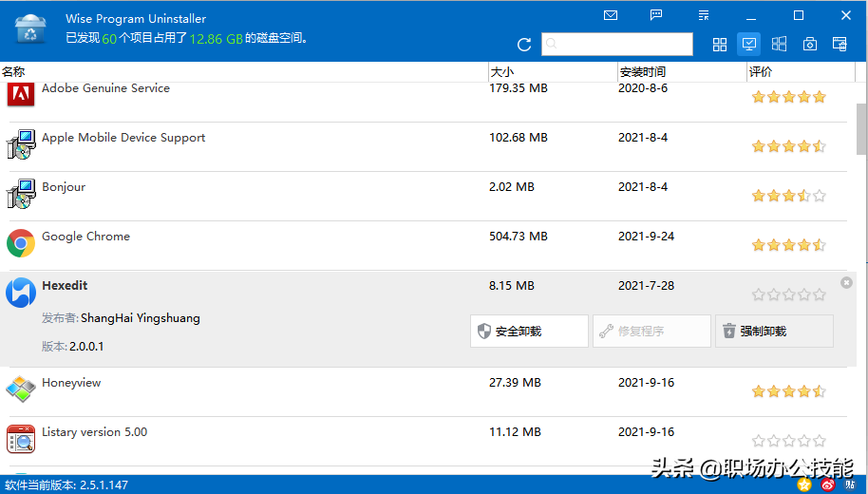Switch to the all programs grid view icon
Viewport: 868px width, 494px height.
click(x=720, y=45)
